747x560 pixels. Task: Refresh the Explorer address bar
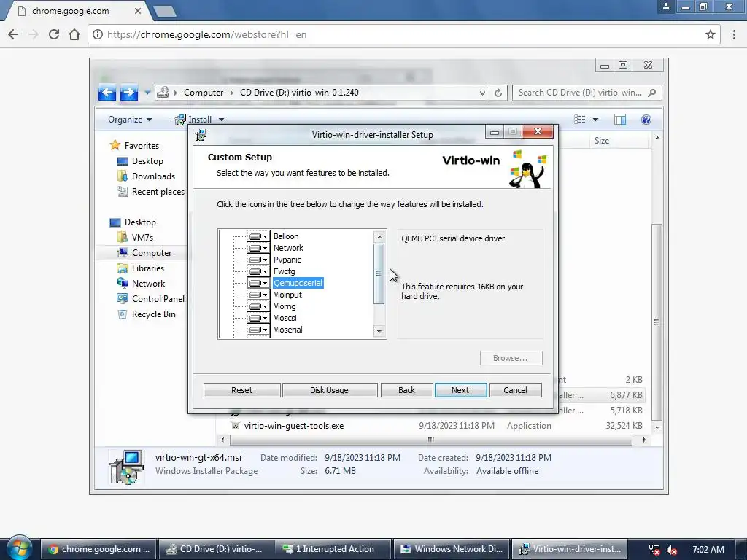point(498,93)
